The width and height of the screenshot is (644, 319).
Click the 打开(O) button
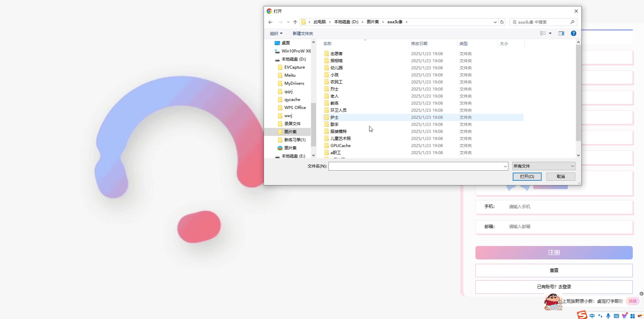click(x=527, y=177)
